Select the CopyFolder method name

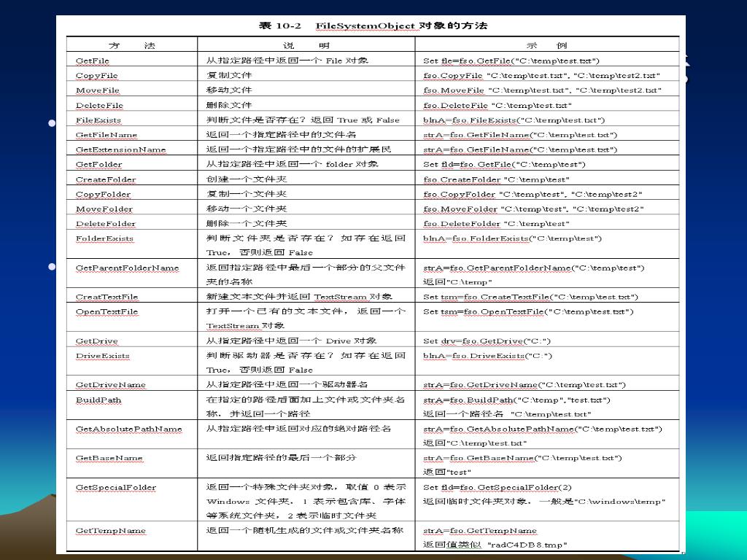tap(103, 194)
